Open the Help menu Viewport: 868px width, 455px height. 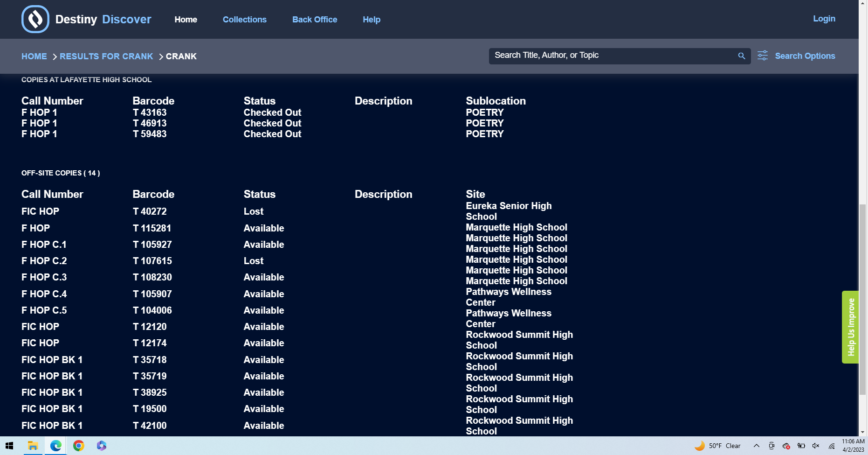372,20
